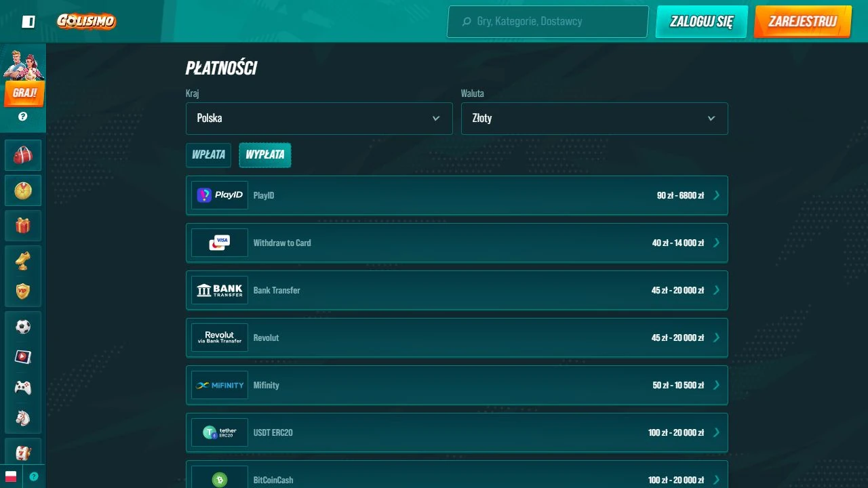Open the Revolut payment method row
Screen dimensions: 868x488
click(x=457, y=338)
